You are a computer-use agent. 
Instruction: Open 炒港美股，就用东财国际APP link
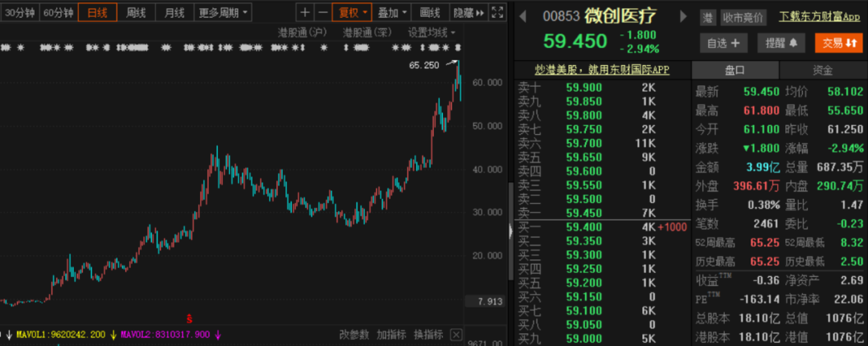[602, 70]
